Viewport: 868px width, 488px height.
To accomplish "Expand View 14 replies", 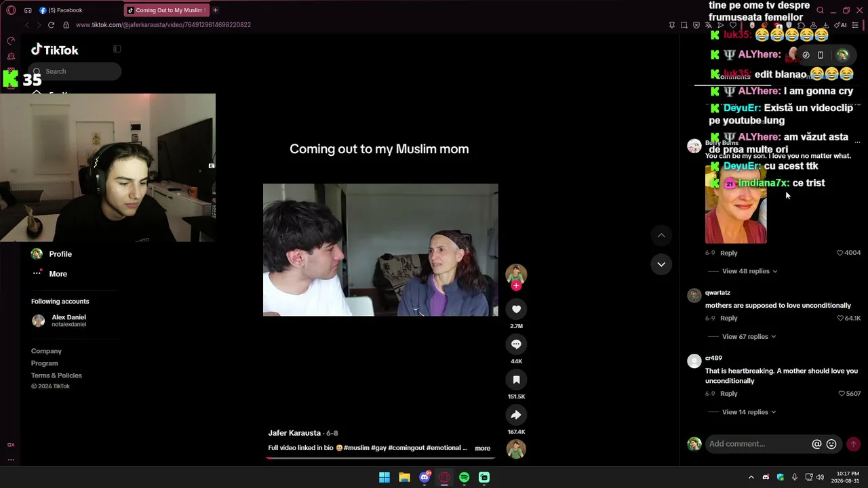I will 749,412.
